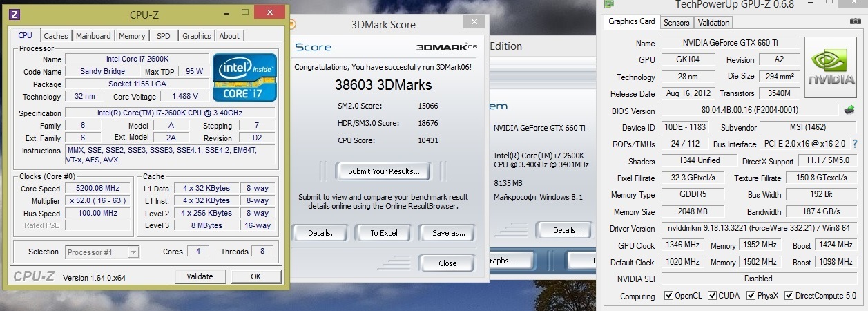This screenshot has width=868, height=311.
Task: Click the To Excel button
Action: coord(383,233)
